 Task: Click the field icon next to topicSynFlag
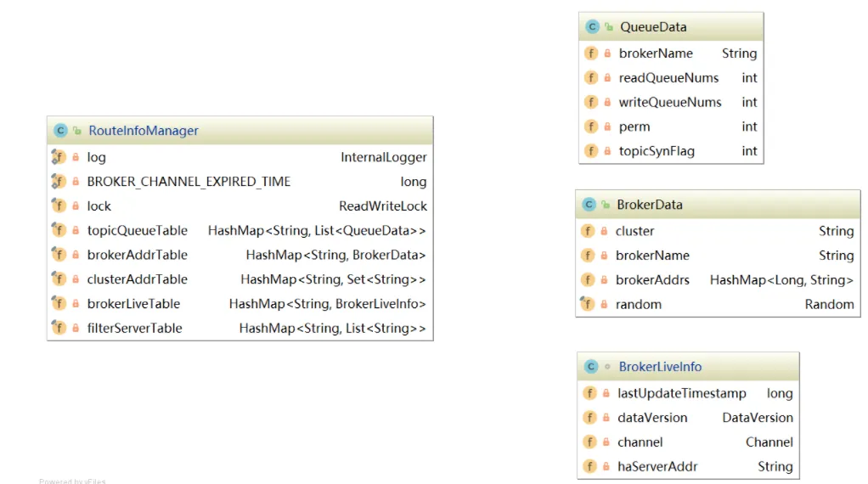coord(590,150)
